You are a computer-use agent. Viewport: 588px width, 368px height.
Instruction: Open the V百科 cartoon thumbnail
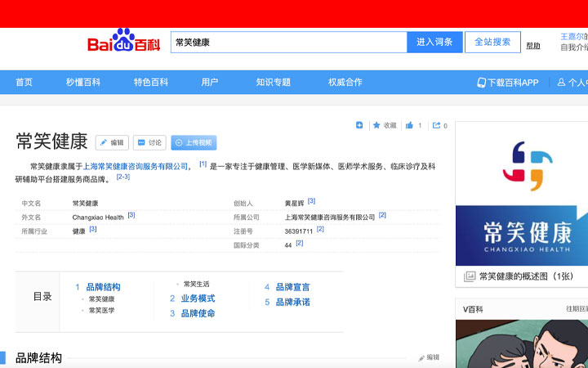coord(522,344)
